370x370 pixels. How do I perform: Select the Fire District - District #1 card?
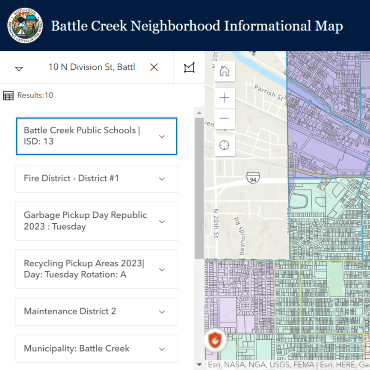(96, 179)
